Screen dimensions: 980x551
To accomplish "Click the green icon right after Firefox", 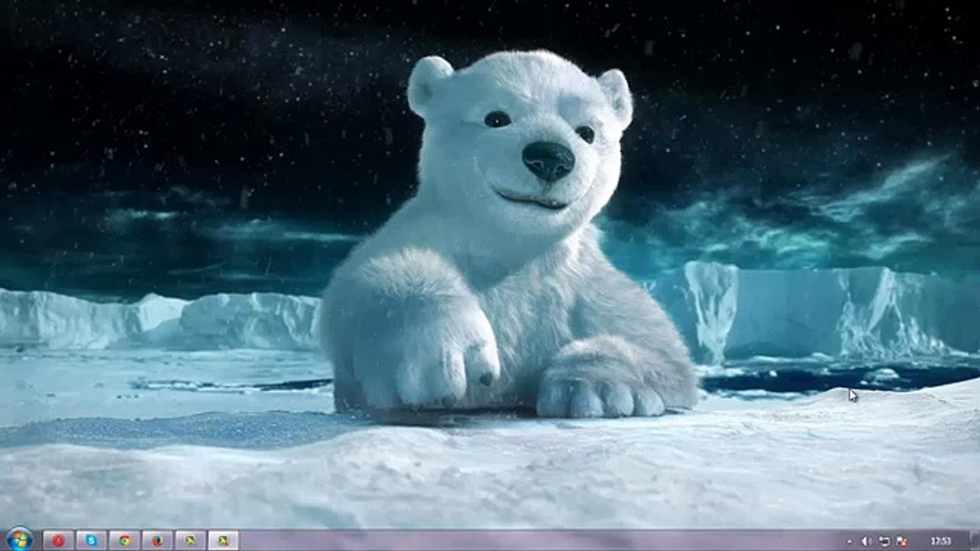I will [190, 540].
